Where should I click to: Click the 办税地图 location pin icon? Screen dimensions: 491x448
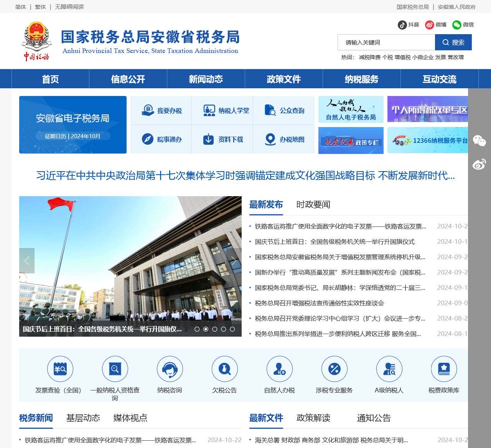click(x=270, y=139)
